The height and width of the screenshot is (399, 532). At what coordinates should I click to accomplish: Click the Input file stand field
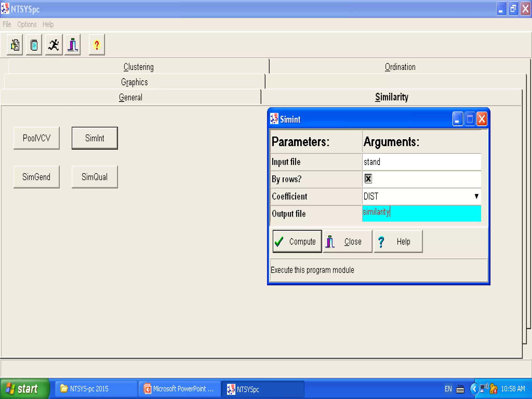tap(421, 162)
